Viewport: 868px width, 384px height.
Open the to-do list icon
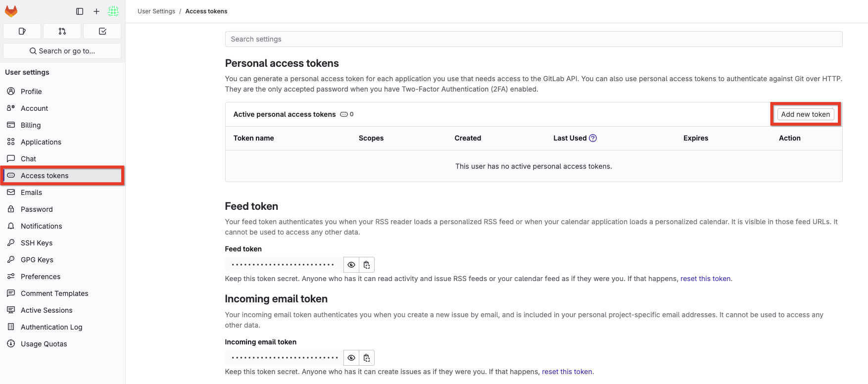[102, 31]
